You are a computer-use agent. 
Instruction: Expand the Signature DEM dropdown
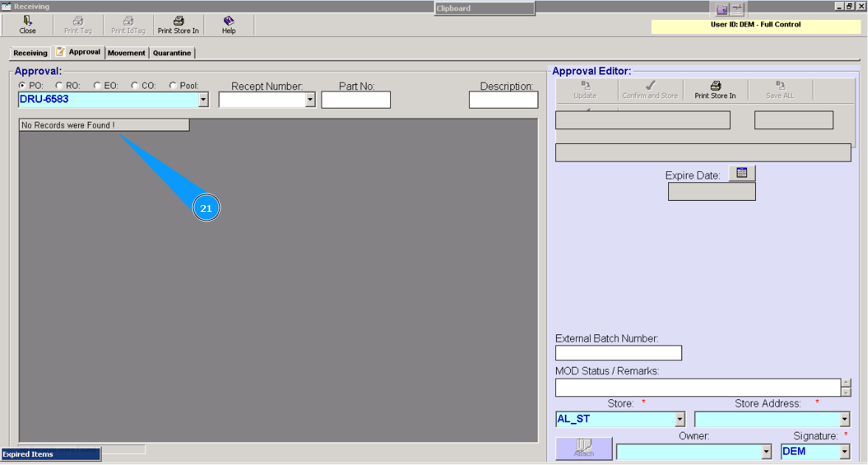coord(844,452)
